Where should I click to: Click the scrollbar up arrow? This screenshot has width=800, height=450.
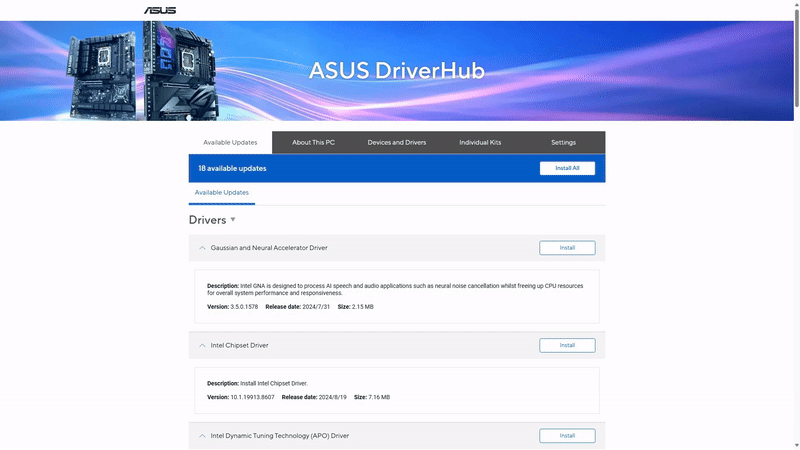796,4
